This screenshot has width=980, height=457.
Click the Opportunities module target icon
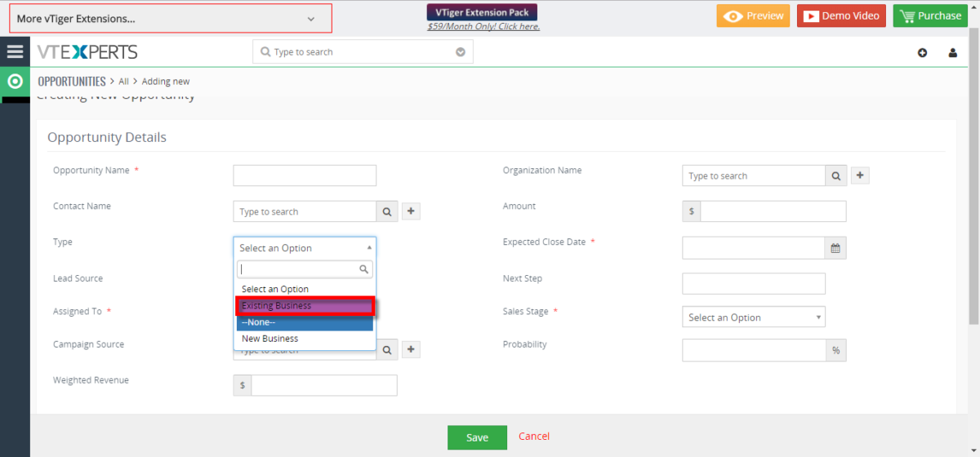tap(15, 82)
